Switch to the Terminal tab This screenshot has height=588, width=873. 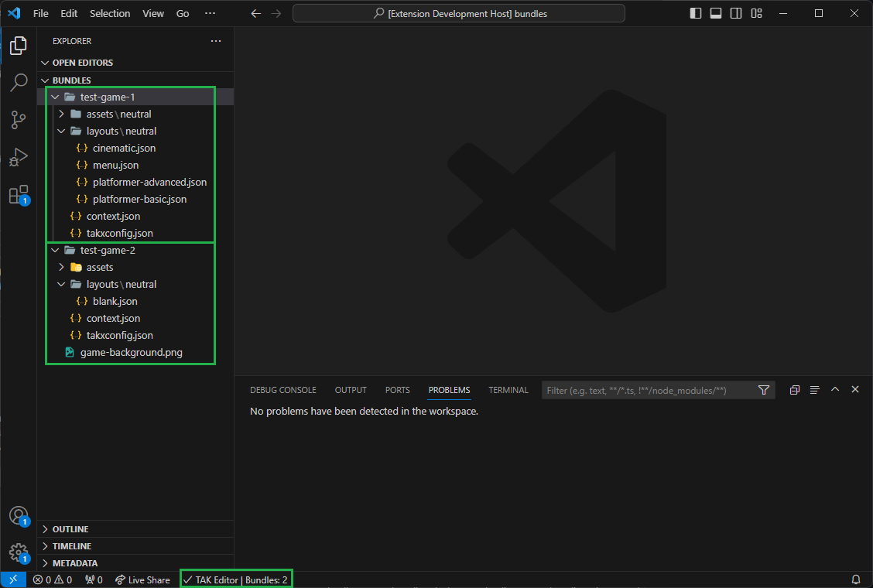(x=508, y=390)
